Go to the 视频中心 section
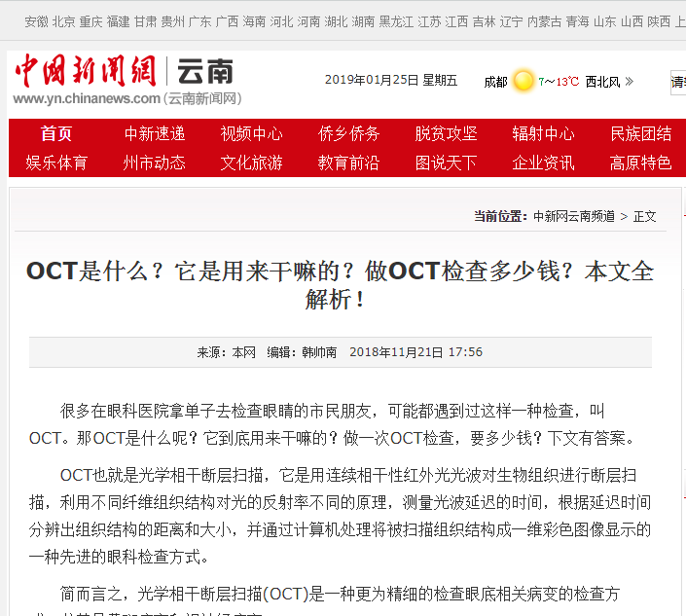 [x=251, y=134]
